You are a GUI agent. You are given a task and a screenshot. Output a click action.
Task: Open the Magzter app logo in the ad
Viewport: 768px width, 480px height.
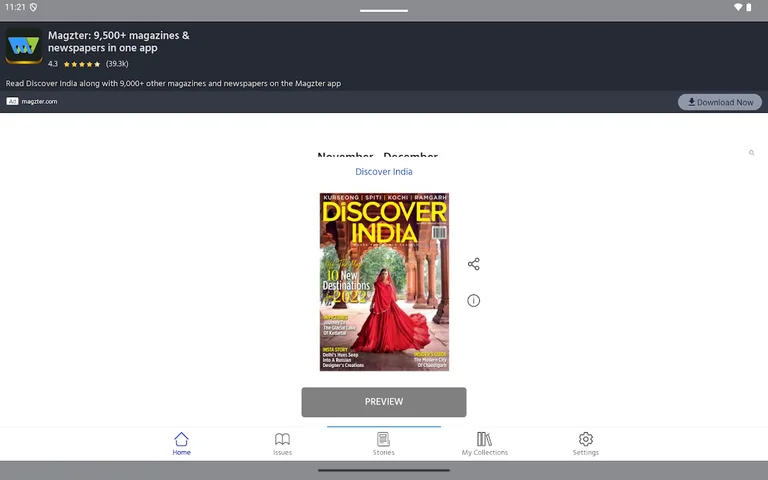tap(24, 47)
